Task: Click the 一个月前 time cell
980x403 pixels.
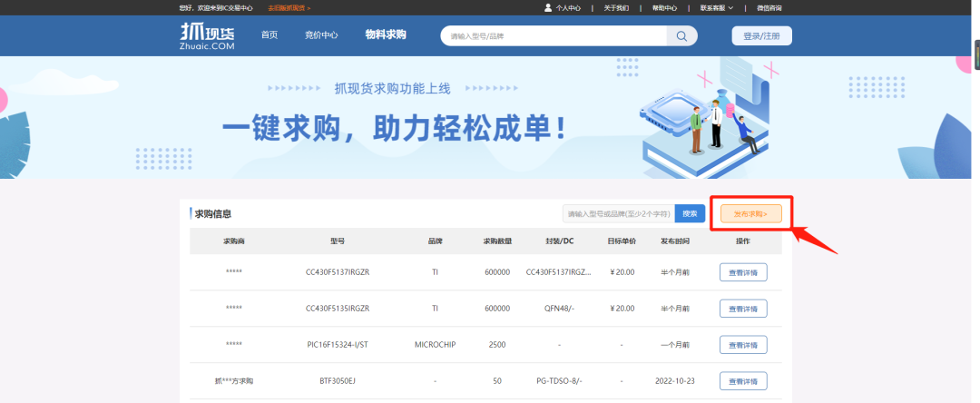Action: point(675,344)
